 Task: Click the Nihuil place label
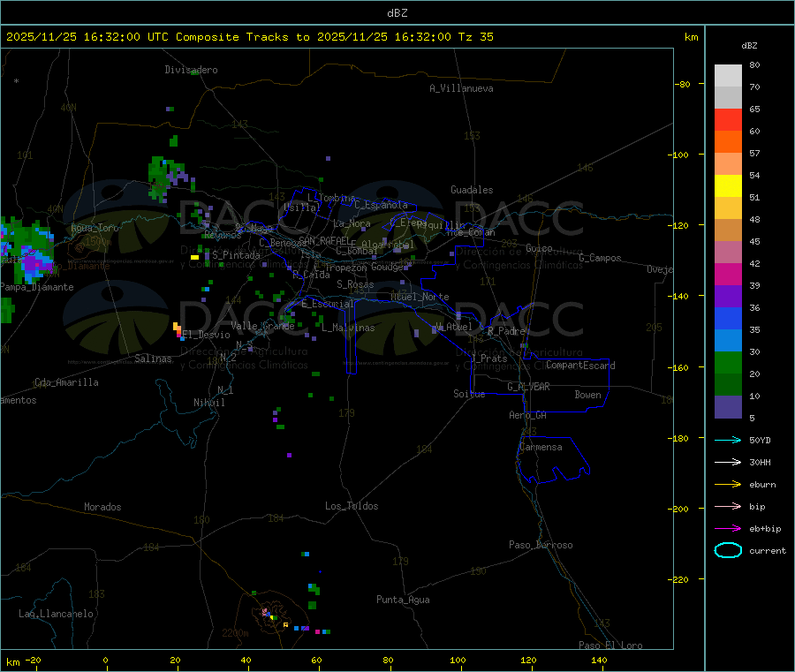tap(208, 403)
